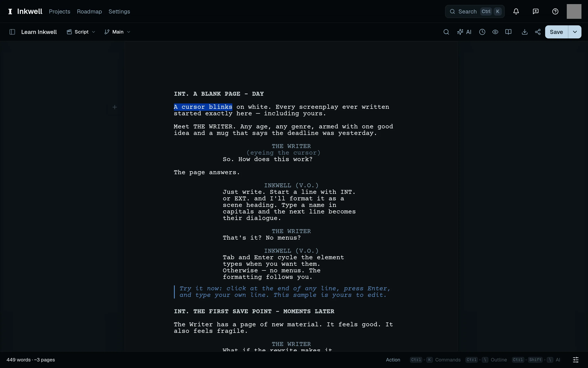Open version history clock icon
The width and height of the screenshot is (588, 368).
click(x=482, y=32)
